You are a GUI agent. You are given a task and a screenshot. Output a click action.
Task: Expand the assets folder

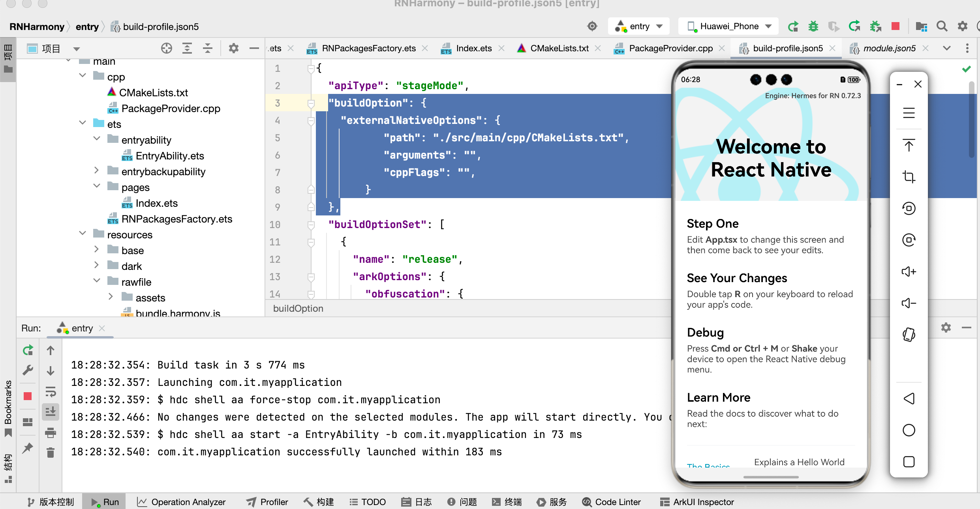[x=111, y=296]
